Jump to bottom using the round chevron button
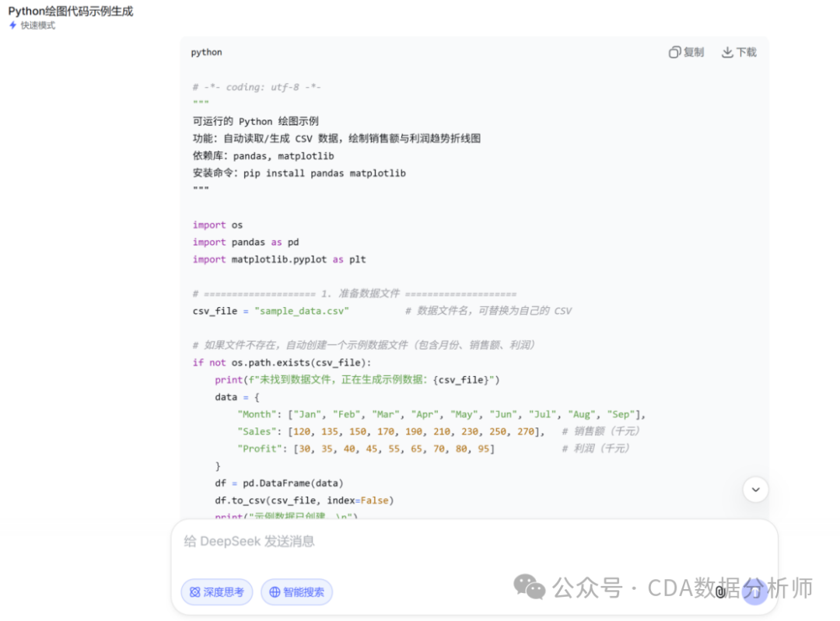The width and height of the screenshot is (840, 621). coord(755,490)
